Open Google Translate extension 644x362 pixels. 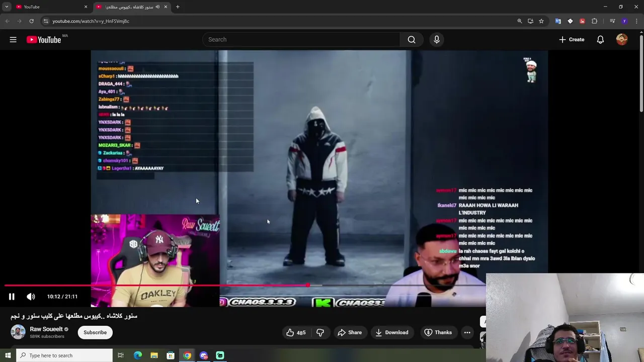(x=558, y=21)
